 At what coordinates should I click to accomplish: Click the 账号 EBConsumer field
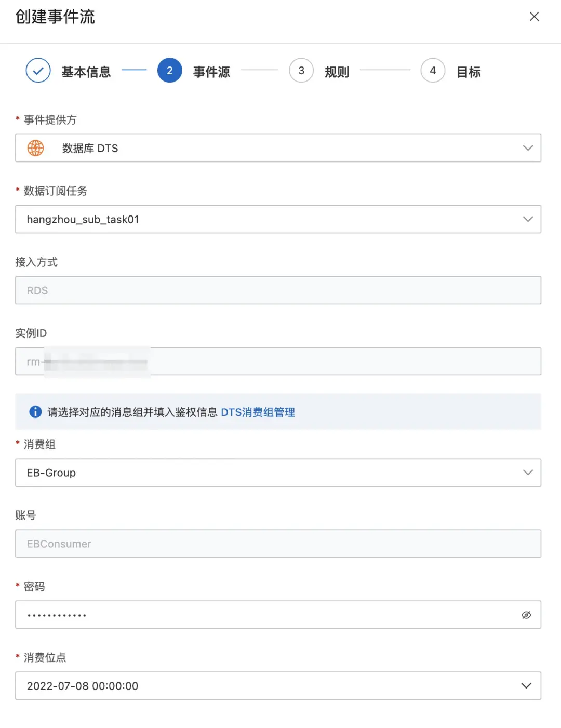(x=278, y=544)
